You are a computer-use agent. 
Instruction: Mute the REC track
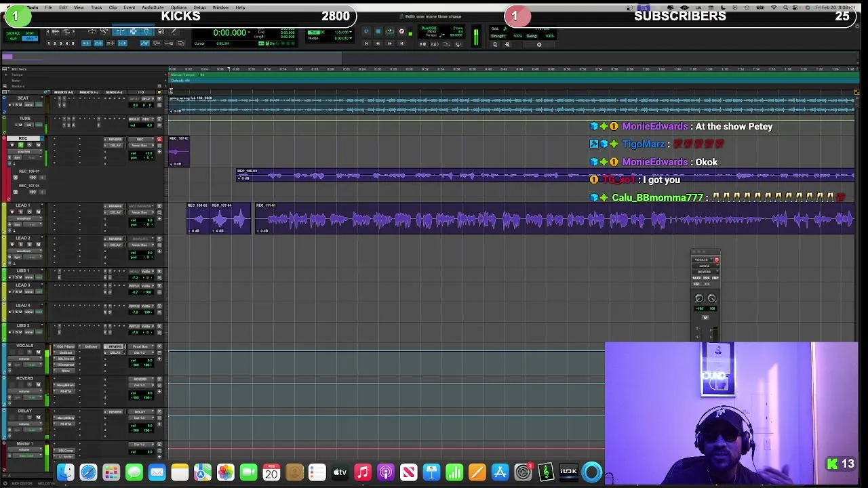[38, 145]
